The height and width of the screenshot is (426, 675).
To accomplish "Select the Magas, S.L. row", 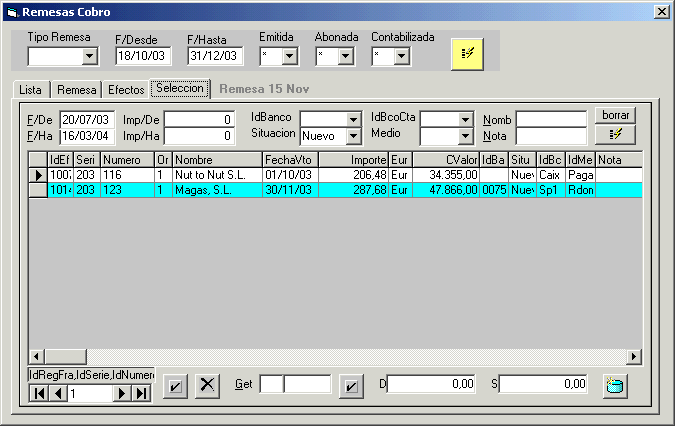I will [216, 190].
